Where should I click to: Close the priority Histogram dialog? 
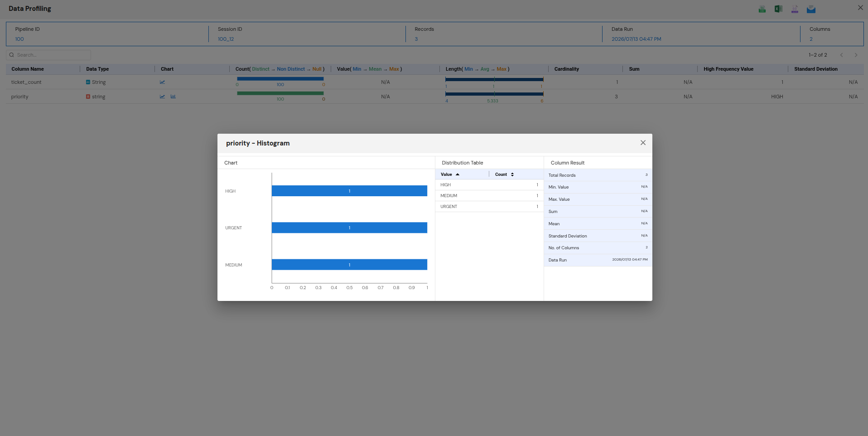[x=643, y=143]
